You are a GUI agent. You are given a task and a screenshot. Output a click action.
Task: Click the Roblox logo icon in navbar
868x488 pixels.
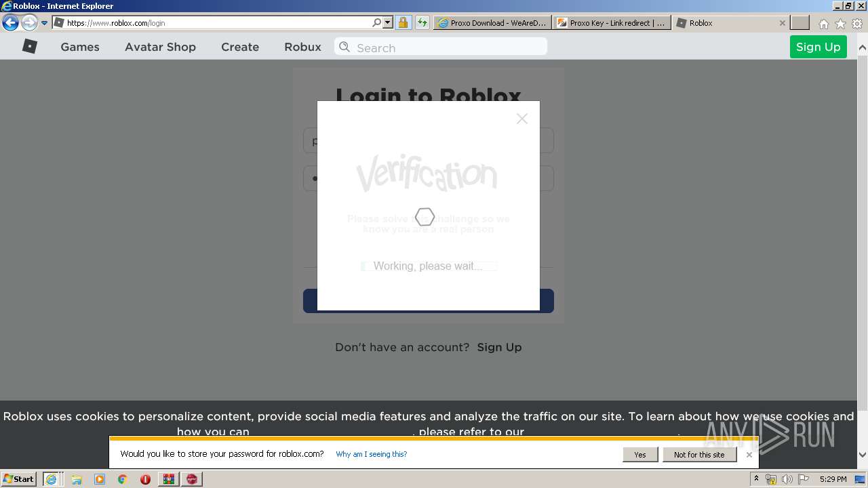pos(30,46)
